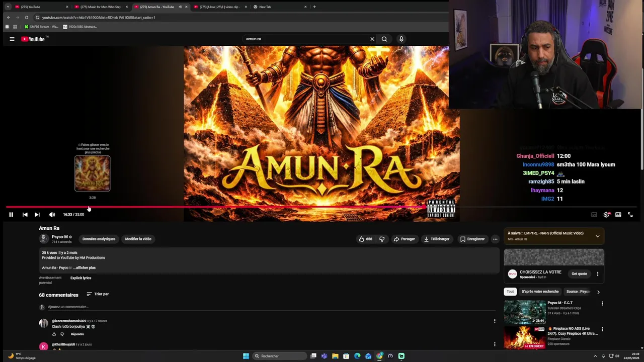Viewport: 644px width, 362px height.
Task: Open the Fireplace NO ADS live thumbnail
Action: (x=525, y=337)
